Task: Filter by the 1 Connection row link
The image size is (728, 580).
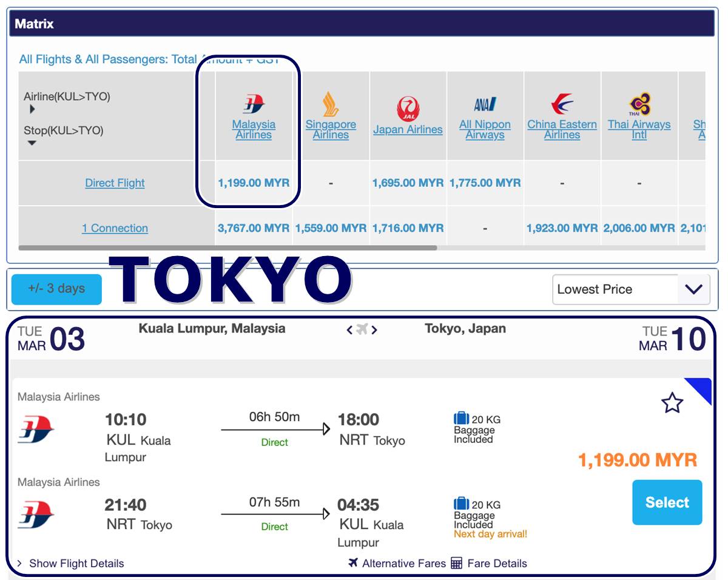Action: click(115, 228)
